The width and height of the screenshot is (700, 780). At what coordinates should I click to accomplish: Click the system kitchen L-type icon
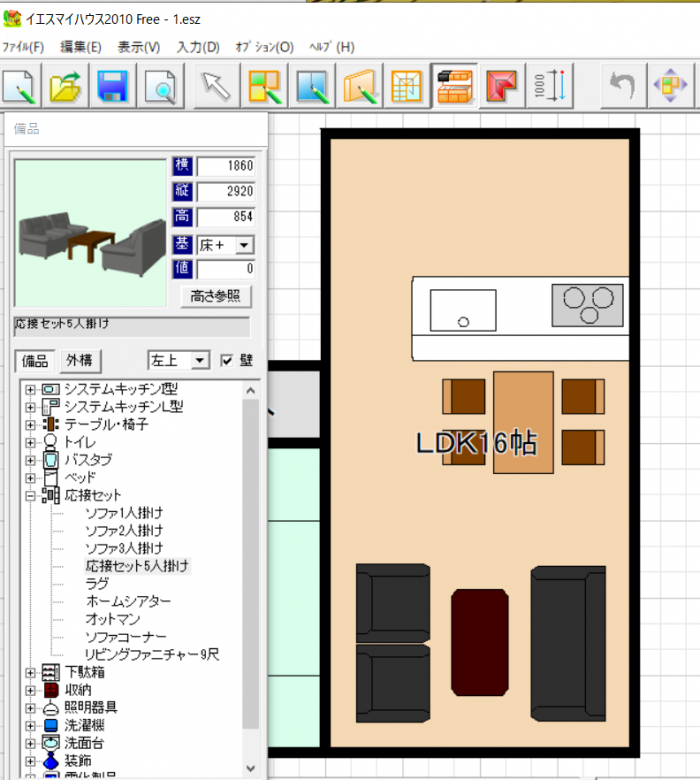(x=50, y=407)
